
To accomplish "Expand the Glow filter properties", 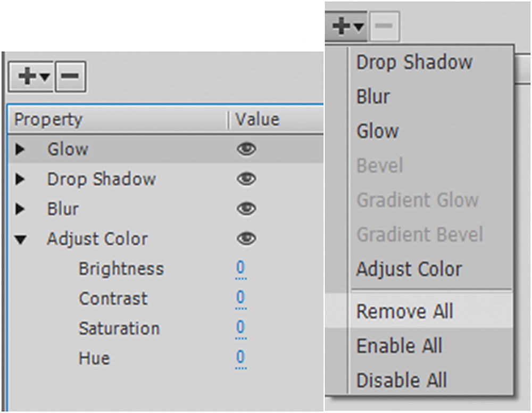I will pos(20,150).
